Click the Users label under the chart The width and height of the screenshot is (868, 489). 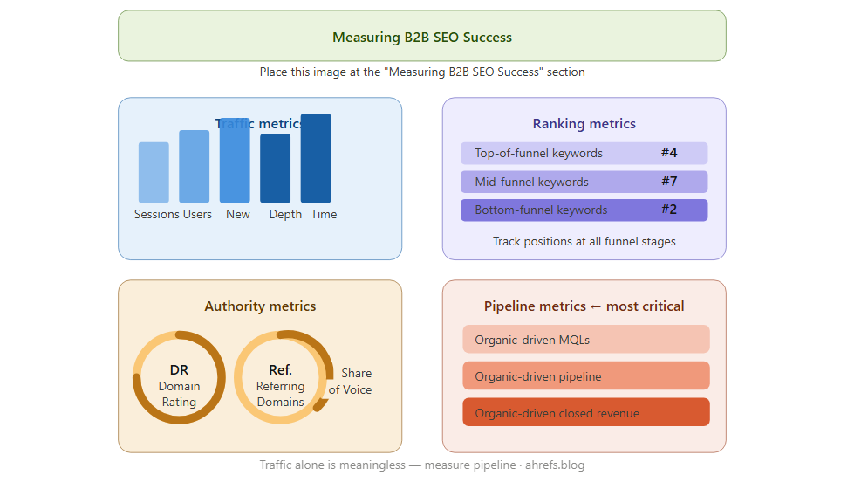coord(198,214)
